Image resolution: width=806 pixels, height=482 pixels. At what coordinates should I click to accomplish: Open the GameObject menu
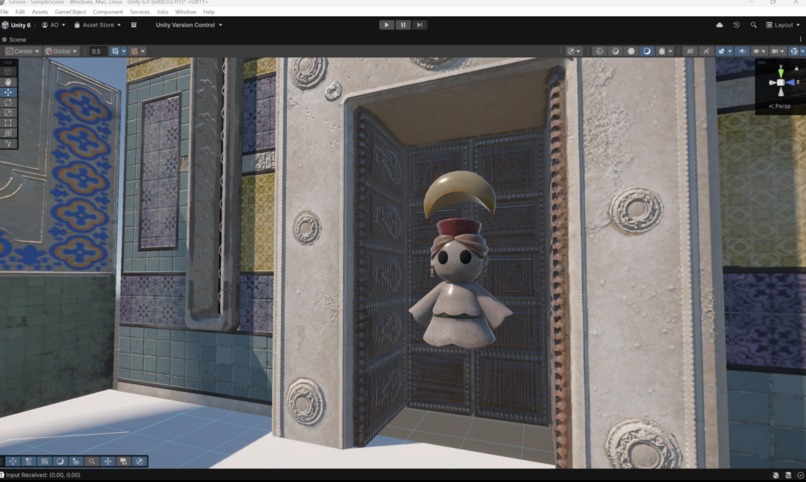[x=70, y=12]
